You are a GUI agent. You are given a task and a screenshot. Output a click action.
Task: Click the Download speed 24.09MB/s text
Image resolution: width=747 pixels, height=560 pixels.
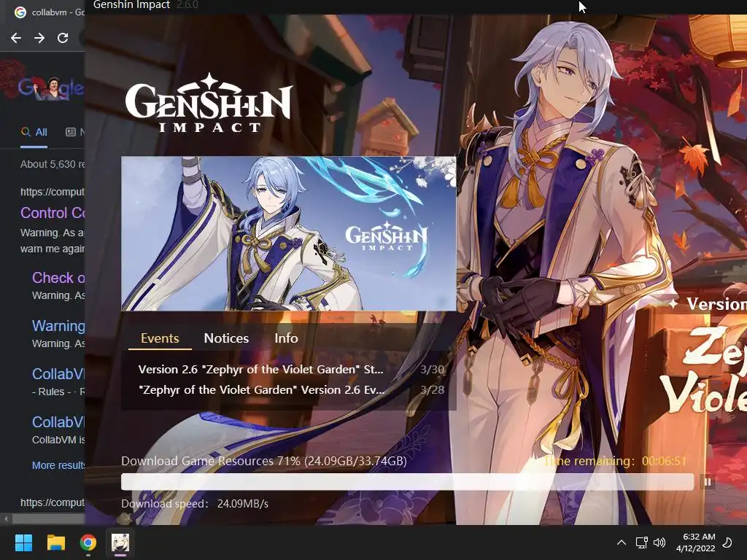pos(195,503)
